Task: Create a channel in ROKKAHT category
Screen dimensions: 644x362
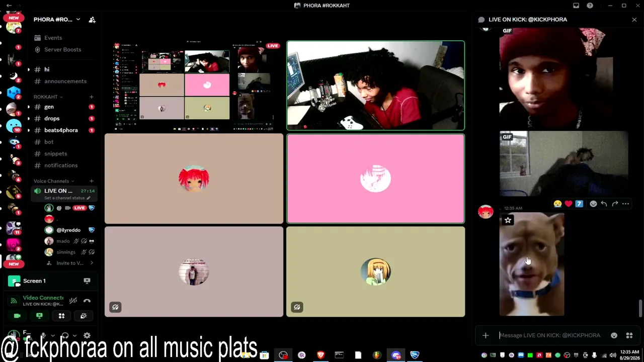Action: pos(92,97)
